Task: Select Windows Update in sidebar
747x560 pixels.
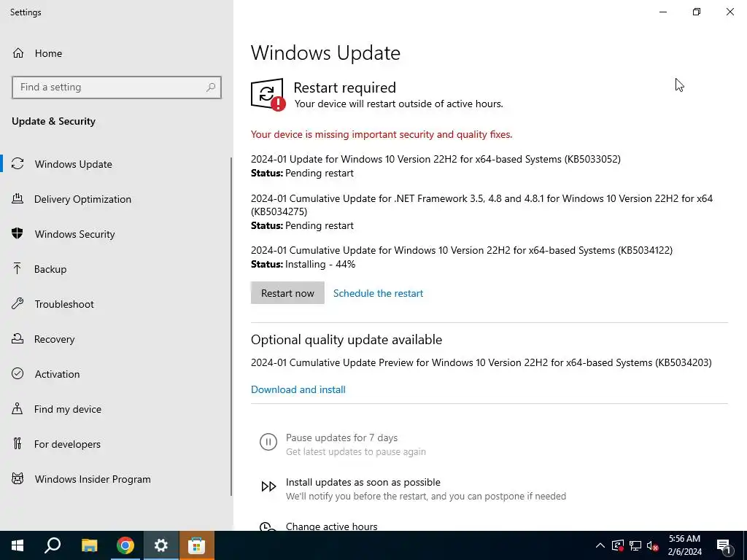Action: pyautogui.click(x=116, y=164)
